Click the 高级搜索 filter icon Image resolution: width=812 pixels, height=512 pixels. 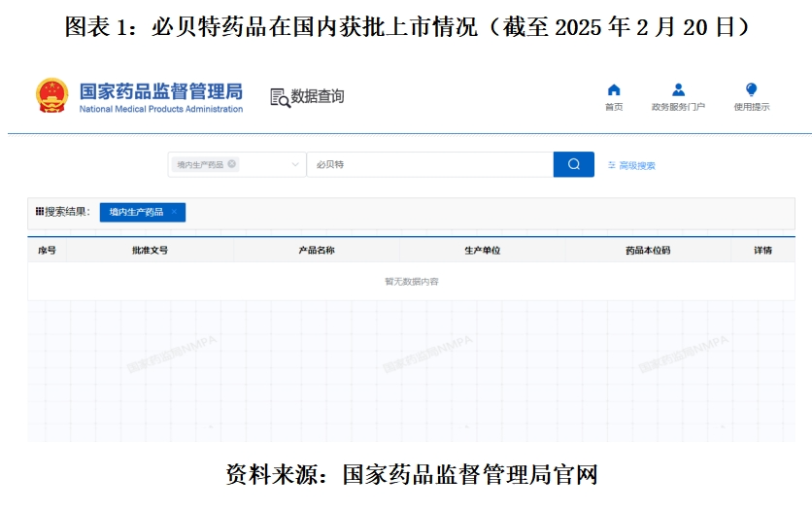[x=612, y=165]
